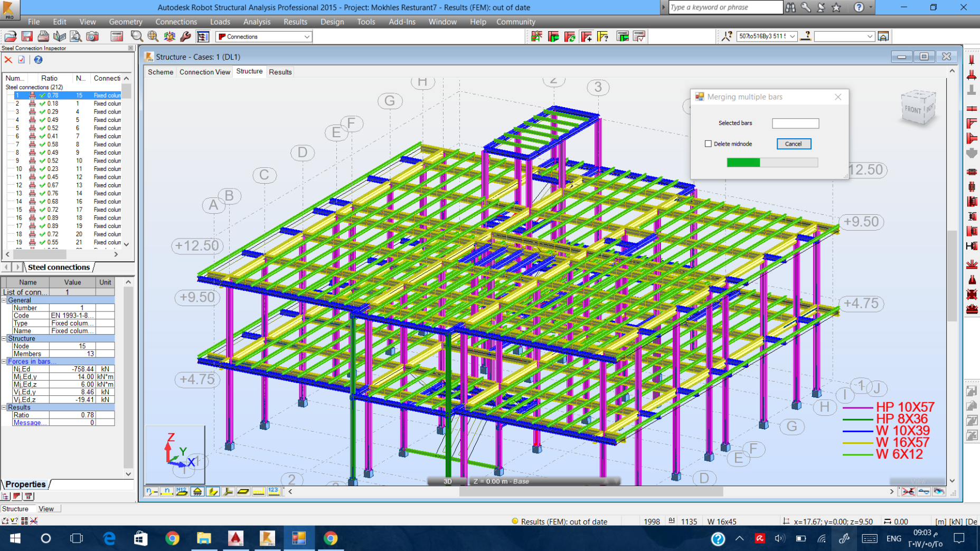
Task: Click the Selected bars input field
Action: click(795, 123)
